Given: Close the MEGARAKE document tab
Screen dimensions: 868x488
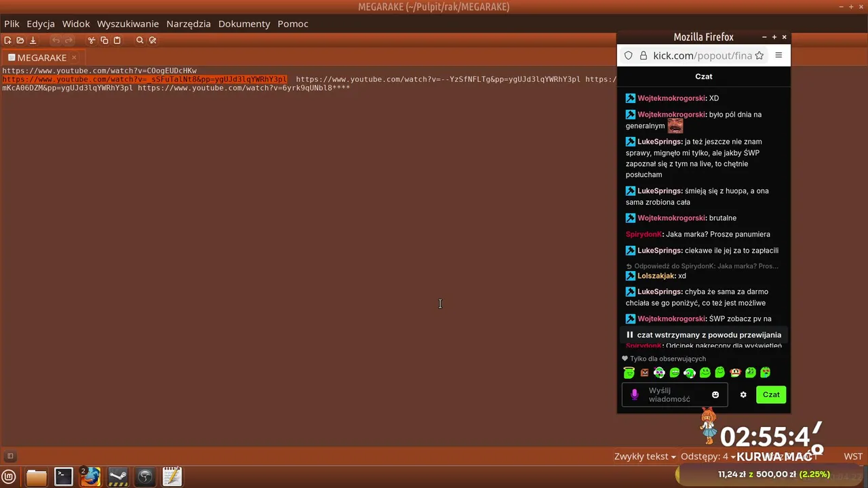Looking at the screenshot, I should (74, 58).
